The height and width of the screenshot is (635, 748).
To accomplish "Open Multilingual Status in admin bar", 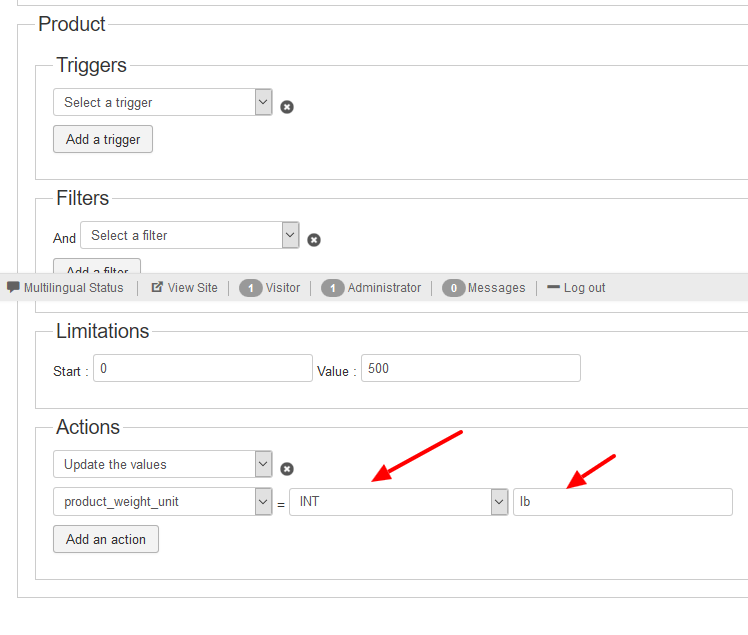I will pyautogui.click(x=74, y=288).
